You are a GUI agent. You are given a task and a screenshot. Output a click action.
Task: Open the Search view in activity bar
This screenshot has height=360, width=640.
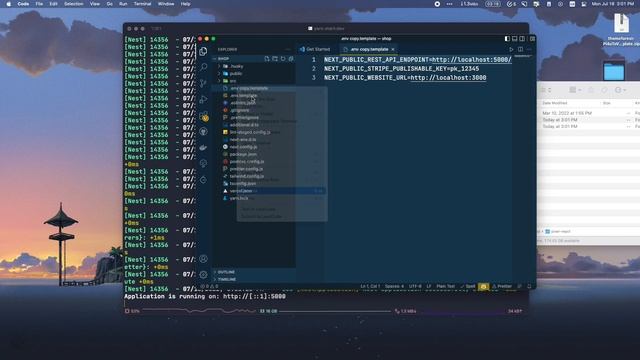[203, 67]
